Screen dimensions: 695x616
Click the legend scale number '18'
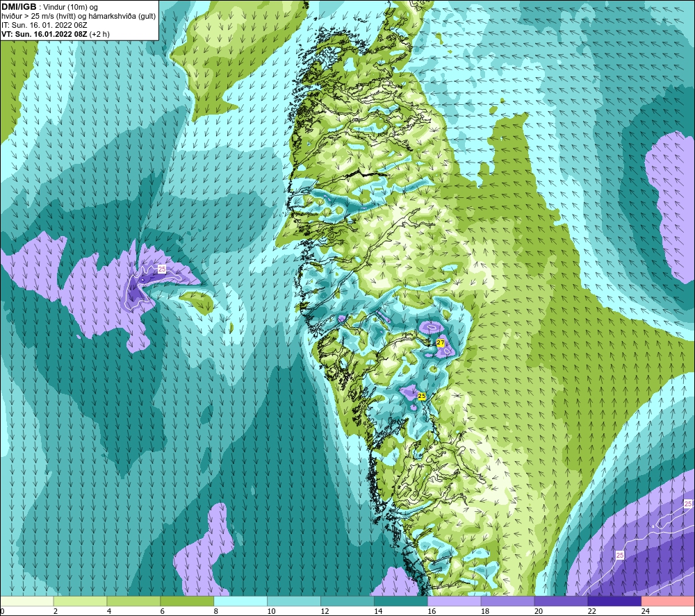(x=485, y=611)
